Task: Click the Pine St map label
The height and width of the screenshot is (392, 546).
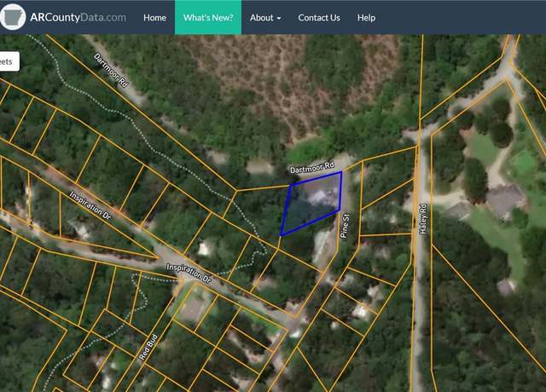Action: (345, 226)
